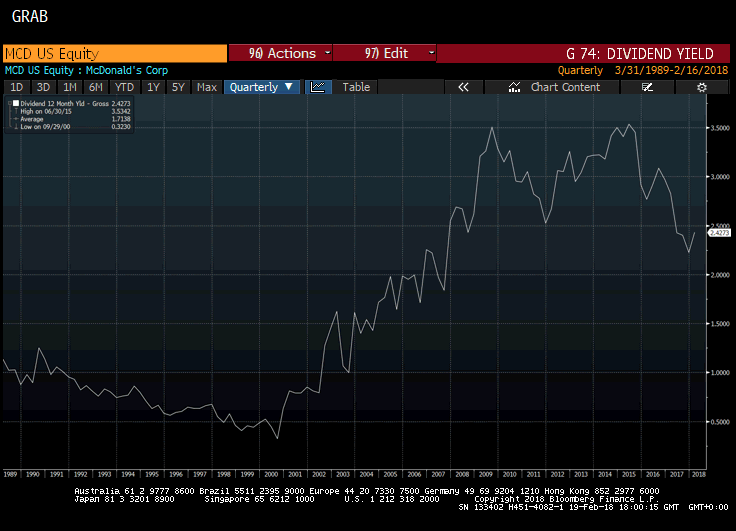
Task: Click the Low marker icon in legend
Action: (15, 127)
